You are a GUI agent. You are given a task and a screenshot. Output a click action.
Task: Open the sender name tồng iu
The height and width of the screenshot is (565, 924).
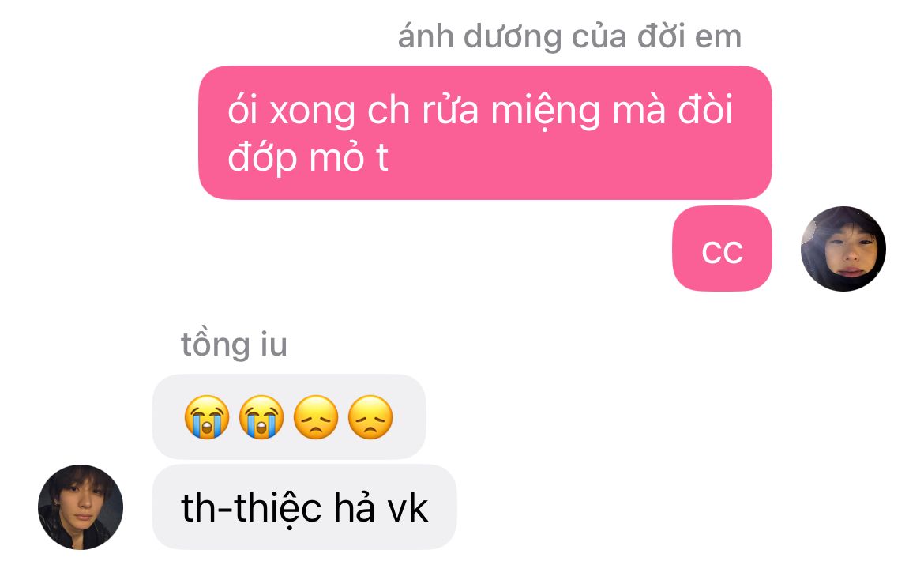pyautogui.click(x=234, y=345)
